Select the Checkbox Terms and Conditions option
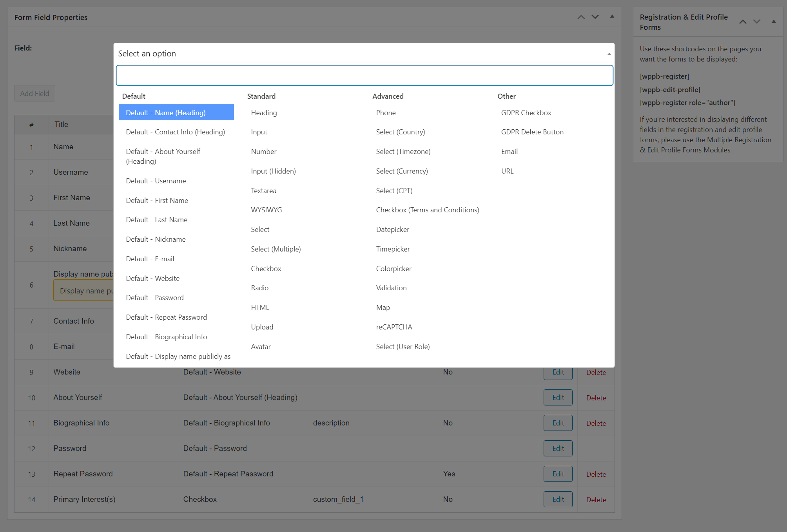This screenshot has width=787, height=532. click(427, 210)
